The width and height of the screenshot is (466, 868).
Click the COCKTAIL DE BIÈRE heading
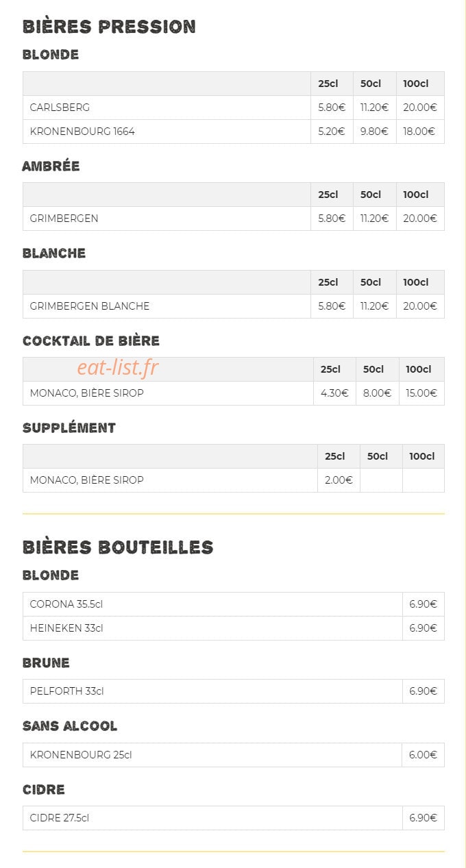pos(91,340)
